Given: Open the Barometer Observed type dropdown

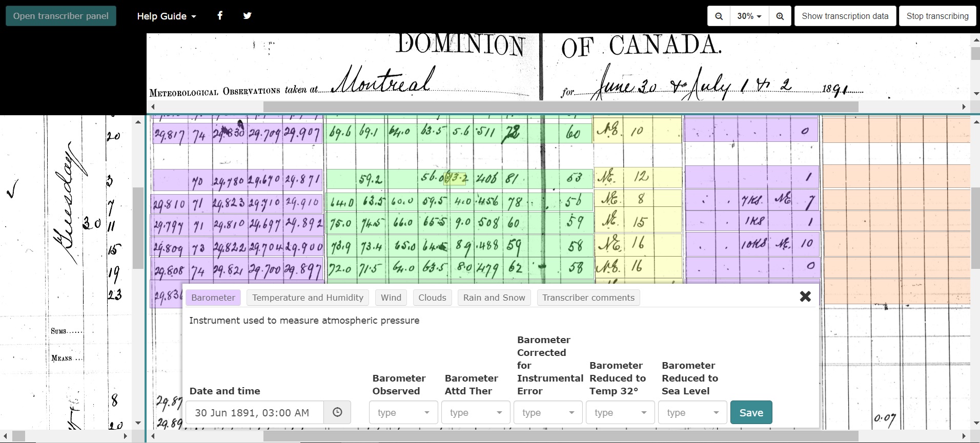Looking at the screenshot, I should (x=403, y=412).
